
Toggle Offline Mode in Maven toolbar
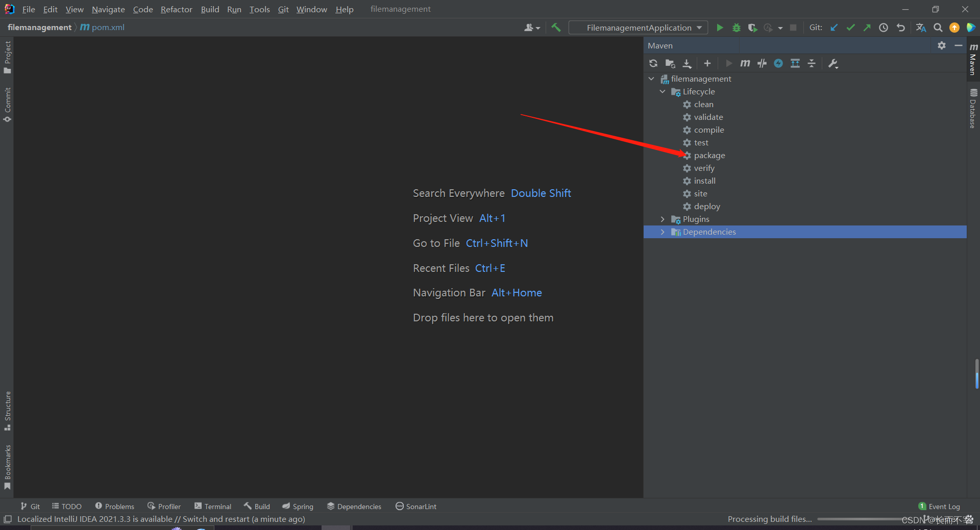(762, 63)
